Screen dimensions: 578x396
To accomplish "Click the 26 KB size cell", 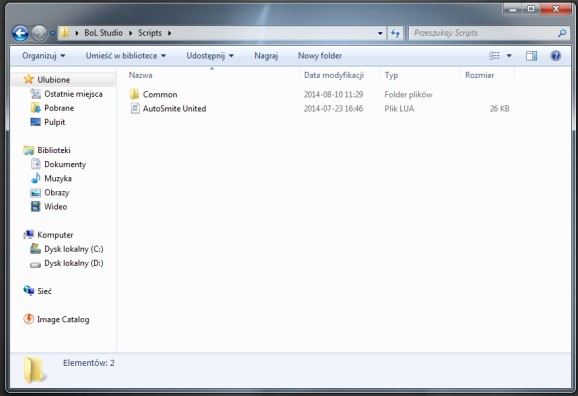I will pos(499,108).
